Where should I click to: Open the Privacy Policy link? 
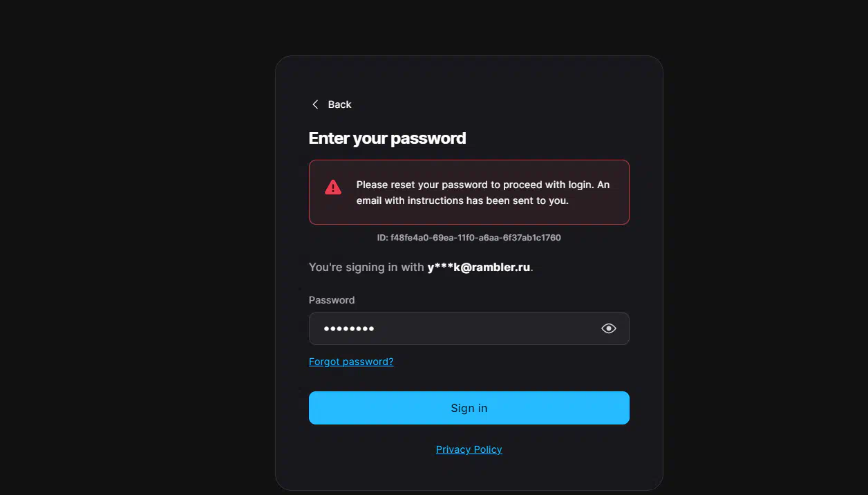pos(469,449)
